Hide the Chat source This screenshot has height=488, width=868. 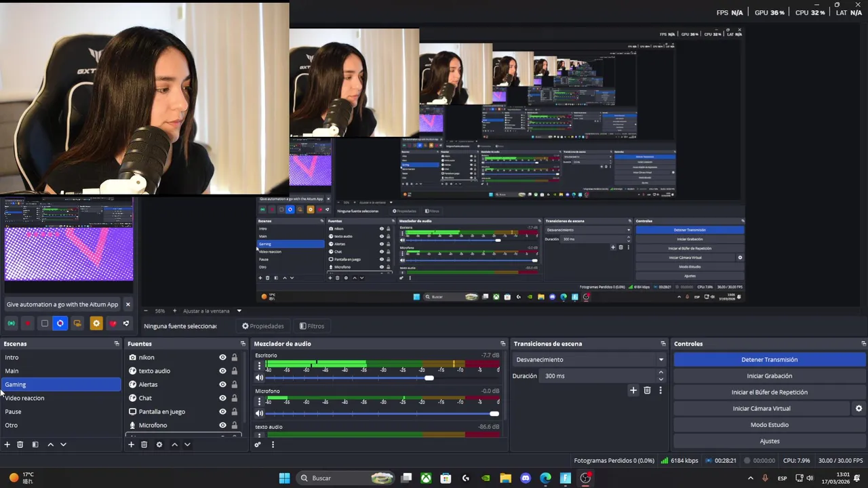click(222, 398)
